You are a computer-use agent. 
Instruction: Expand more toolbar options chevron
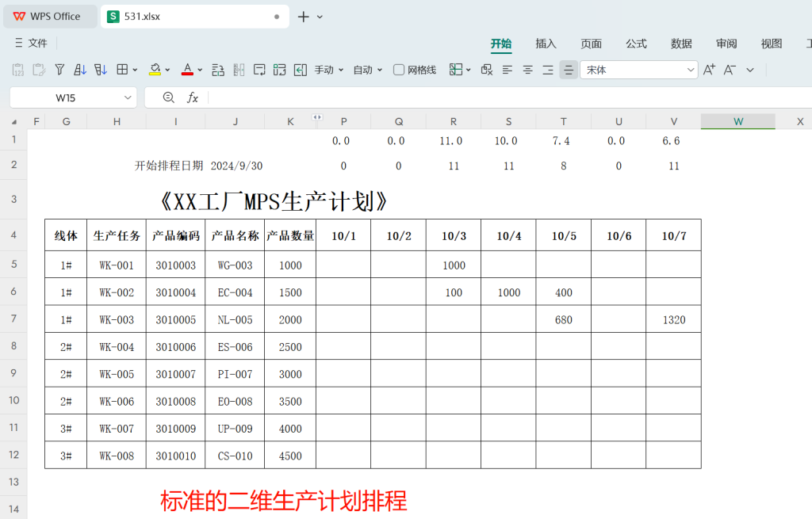(750, 70)
